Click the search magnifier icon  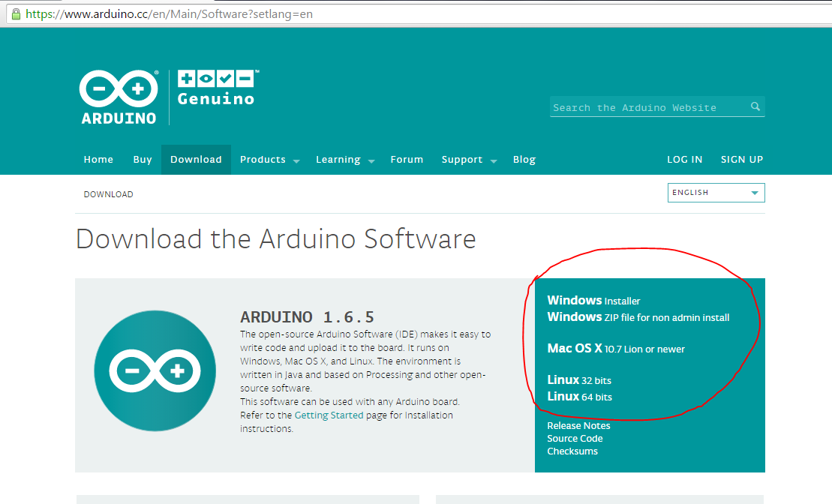[x=755, y=106]
